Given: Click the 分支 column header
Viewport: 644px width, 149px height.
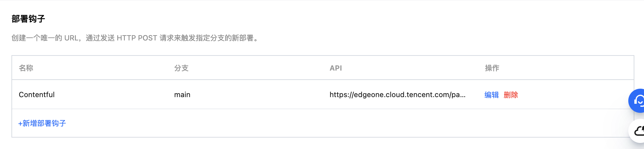Looking at the screenshot, I should coord(181,68).
